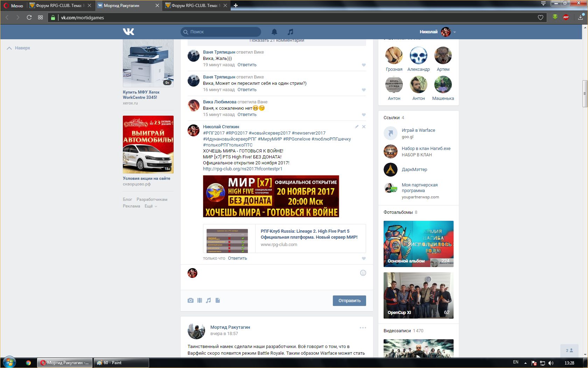
Task: Open member Грозная's avatar
Action: point(394,55)
